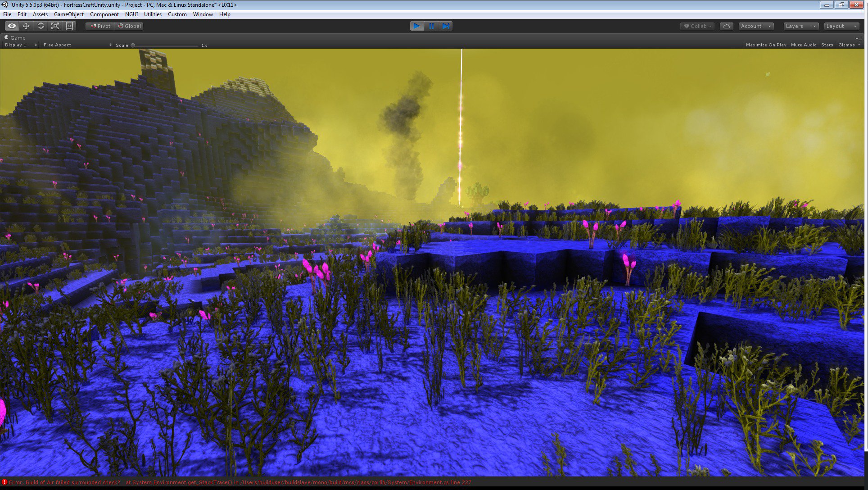868x490 pixels.
Task: Expand the Layers dropdown
Action: (x=800, y=26)
